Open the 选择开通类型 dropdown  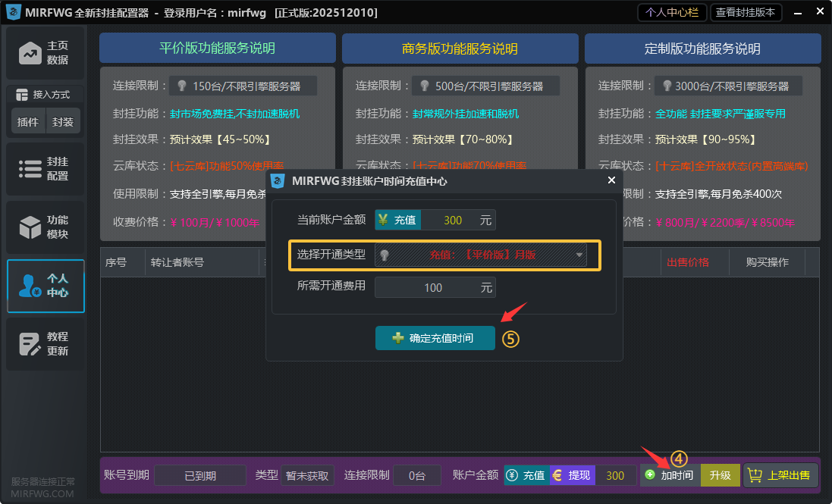pyautogui.click(x=482, y=256)
